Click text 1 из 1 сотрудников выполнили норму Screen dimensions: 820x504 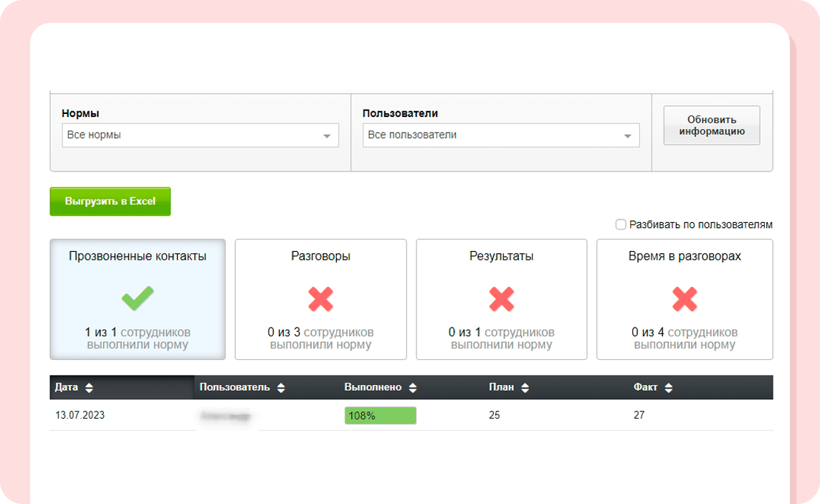(x=138, y=338)
